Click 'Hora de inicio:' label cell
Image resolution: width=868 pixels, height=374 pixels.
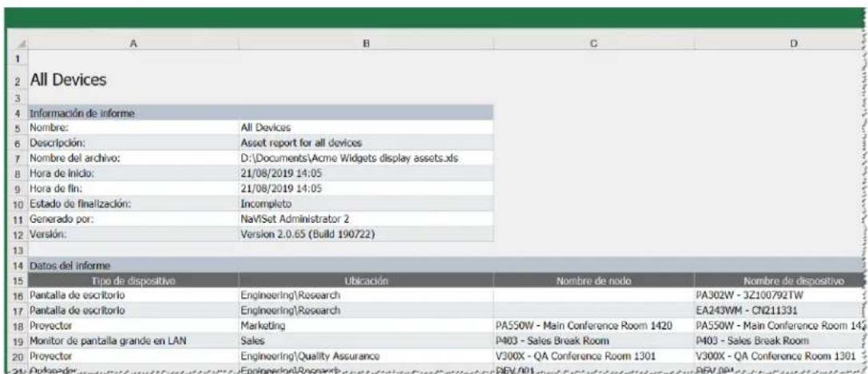tap(133, 173)
